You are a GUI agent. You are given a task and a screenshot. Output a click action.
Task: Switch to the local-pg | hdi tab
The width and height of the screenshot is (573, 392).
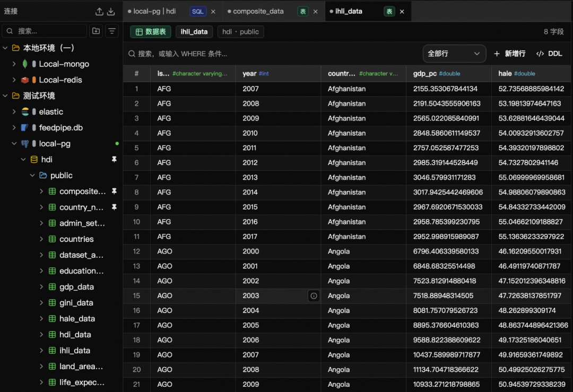(x=154, y=11)
